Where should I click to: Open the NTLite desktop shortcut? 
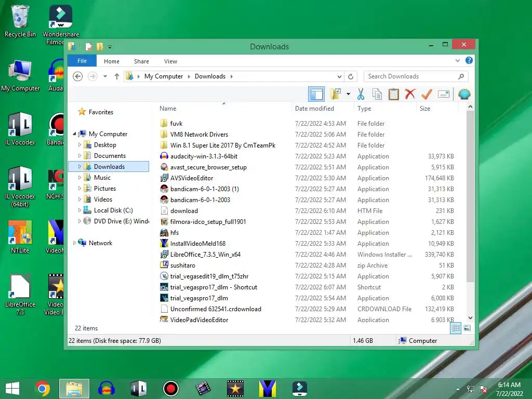click(x=20, y=237)
